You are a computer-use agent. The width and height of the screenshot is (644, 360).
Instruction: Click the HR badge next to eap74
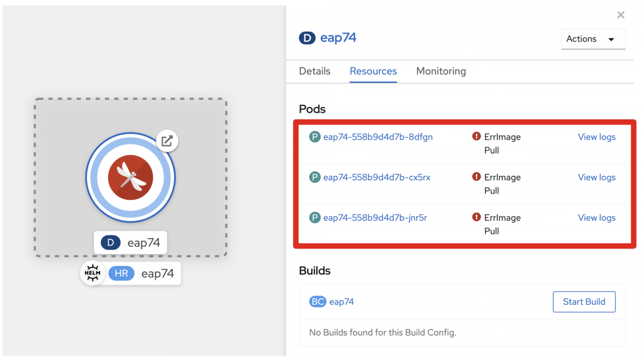click(x=121, y=273)
